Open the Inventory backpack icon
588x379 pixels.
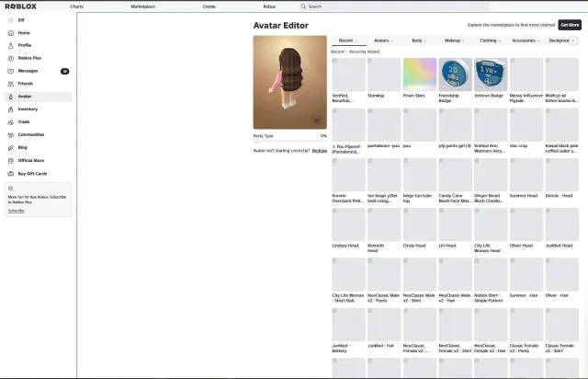(11, 109)
